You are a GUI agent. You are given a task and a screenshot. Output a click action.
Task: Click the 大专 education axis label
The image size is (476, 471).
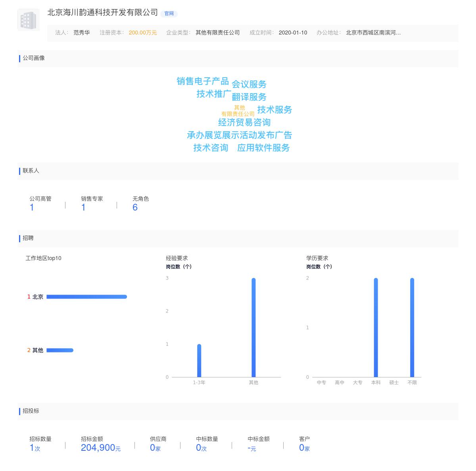pos(357,383)
